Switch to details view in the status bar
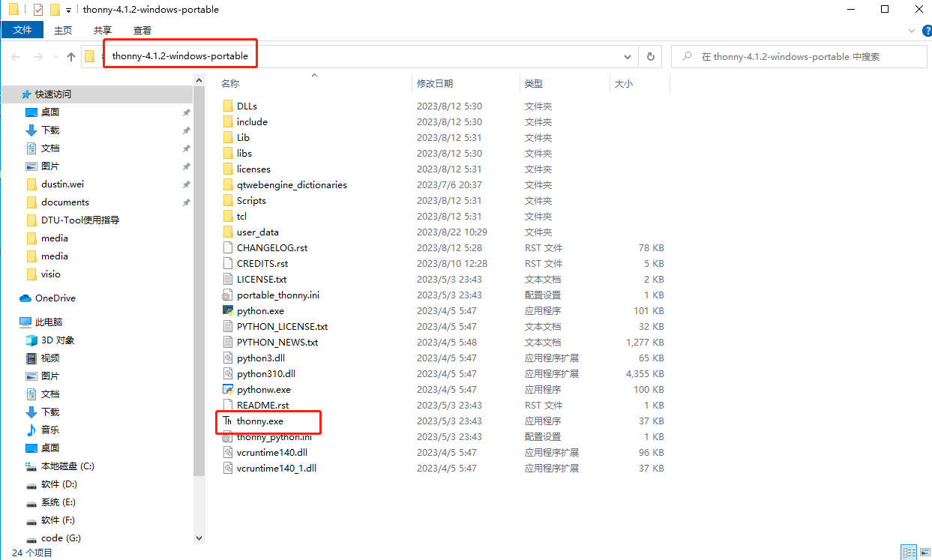The height and width of the screenshot is (560, 932). click(x=908, y=553)
